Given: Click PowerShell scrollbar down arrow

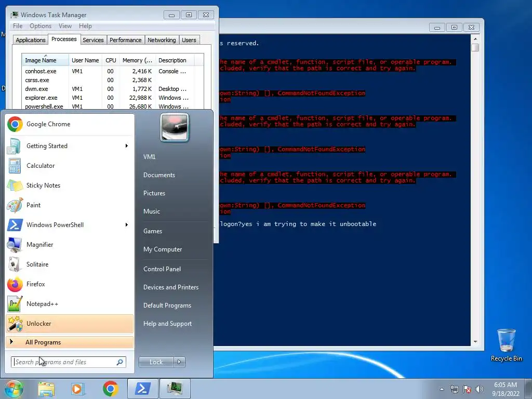Looking at the screenshot, I should coord(475,342).
